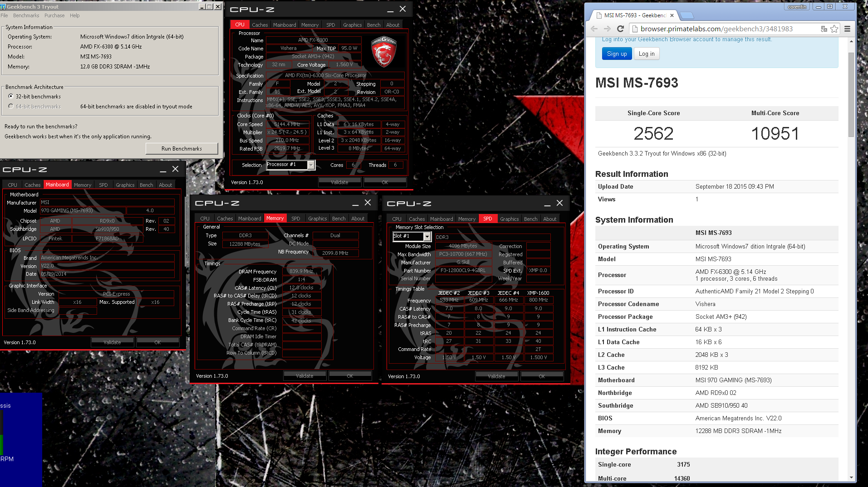Switch to Caches tab in CPU window
This screenshot has width=868, height=487.
(260, 25)
